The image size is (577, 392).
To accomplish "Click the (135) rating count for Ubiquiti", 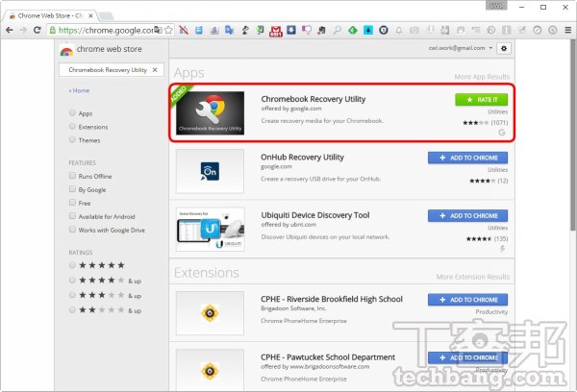I will 501,238.
